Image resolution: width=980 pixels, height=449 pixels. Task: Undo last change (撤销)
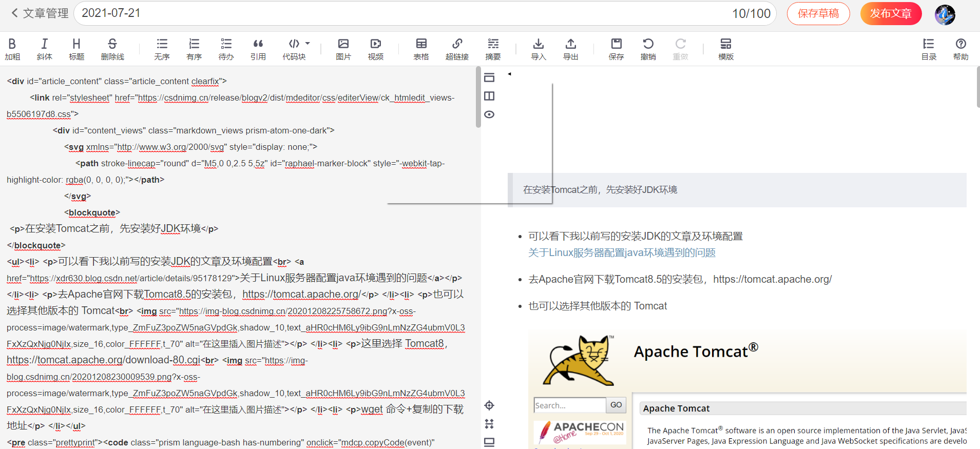point(648,49)
